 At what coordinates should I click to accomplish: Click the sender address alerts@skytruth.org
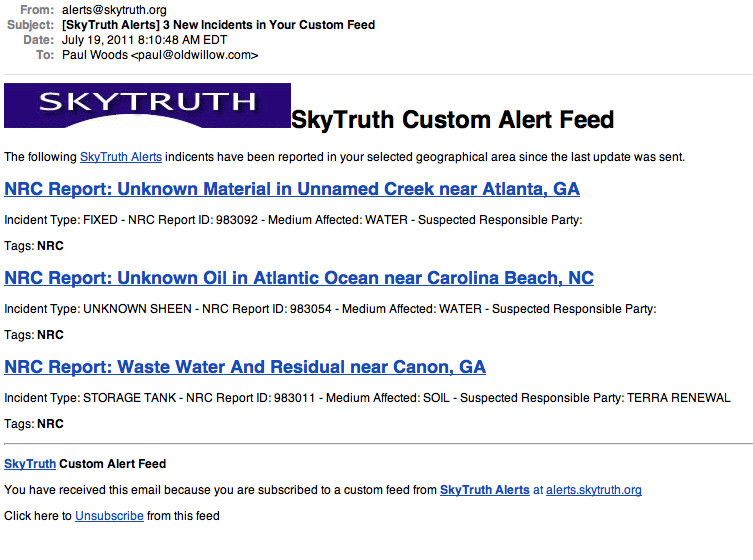pos(114,10)
